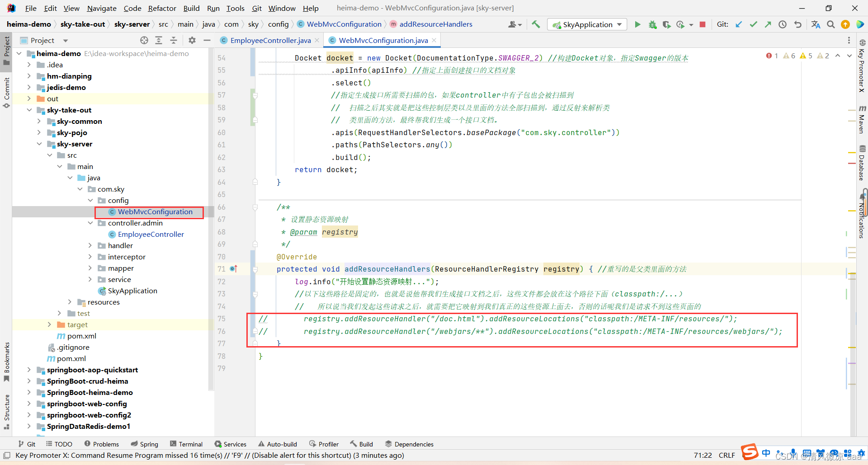Expand the sky-common module

[x=39, y=121]
